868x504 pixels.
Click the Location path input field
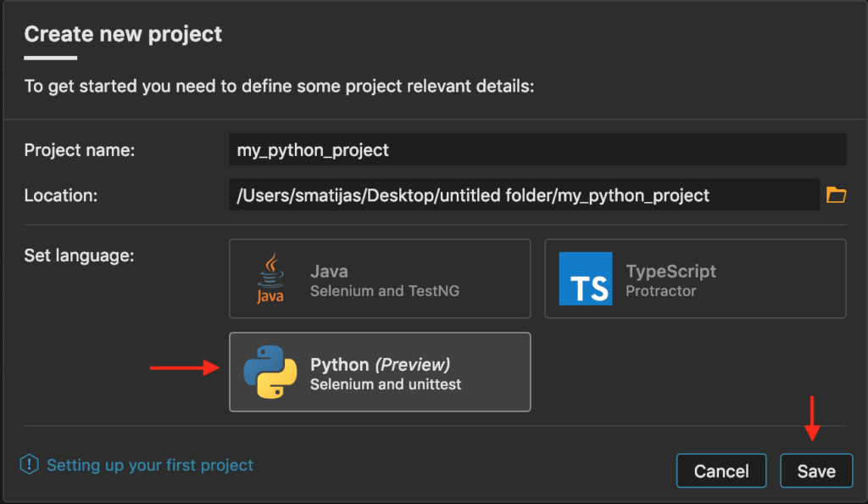click(x=524, y=195)
